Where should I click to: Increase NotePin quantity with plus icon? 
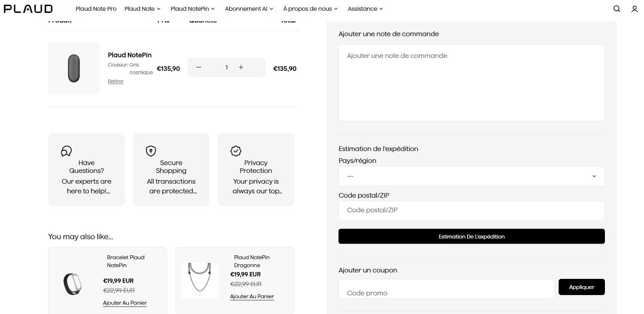pyautogui.click(x=241, y=67)
